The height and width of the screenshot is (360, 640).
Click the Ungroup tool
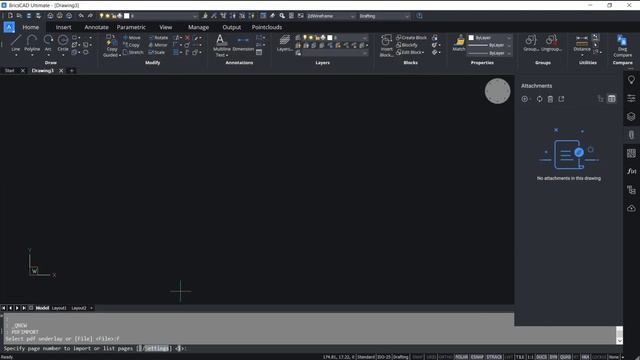coord(551,43)
